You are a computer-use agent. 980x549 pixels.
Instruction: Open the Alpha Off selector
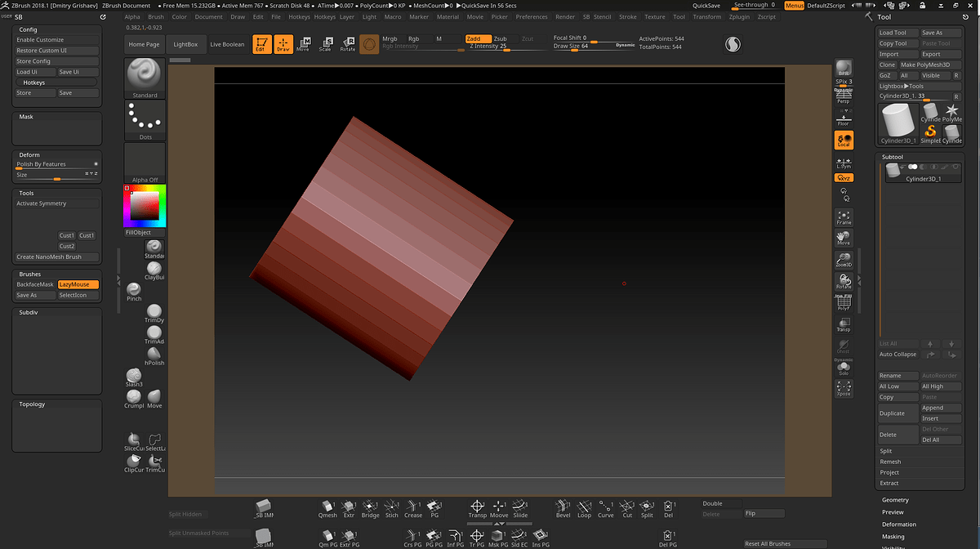145,163
